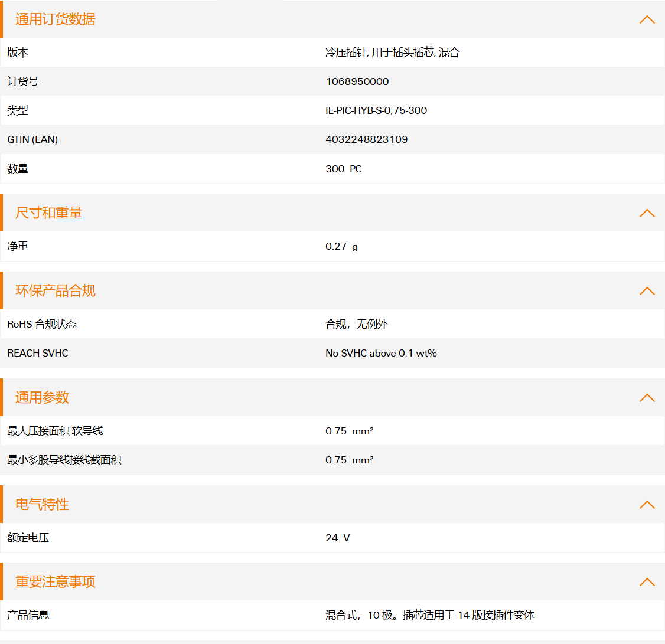This screenshot has width=665, height=644.
Task: Click the 重要注意事项 section heading
Action: pos(56,581)
